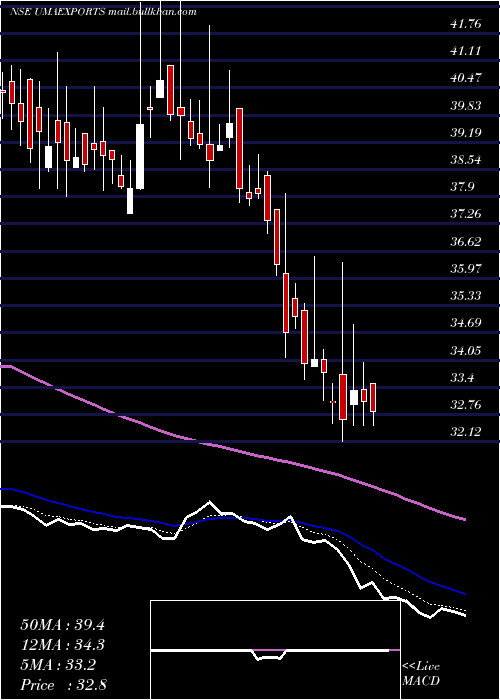Click the 32.76 price axis label
This screenshot has height=700, width=500.
pyautogui.click(x=466, y=405)
